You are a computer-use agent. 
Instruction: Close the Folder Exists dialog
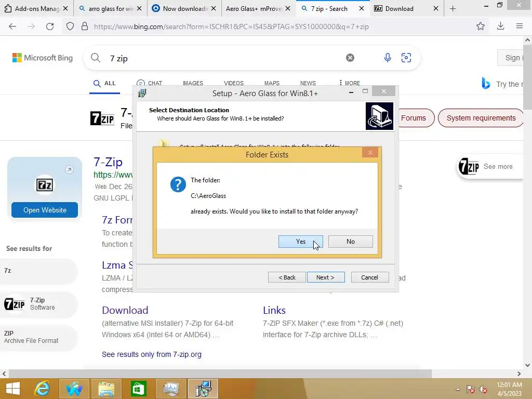tap(370, 153)
